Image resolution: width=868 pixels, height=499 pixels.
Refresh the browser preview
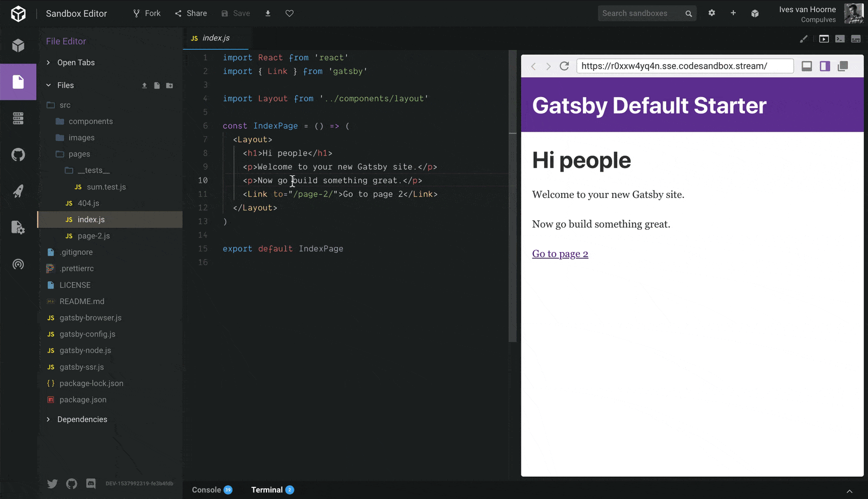(x=564, y=66)
